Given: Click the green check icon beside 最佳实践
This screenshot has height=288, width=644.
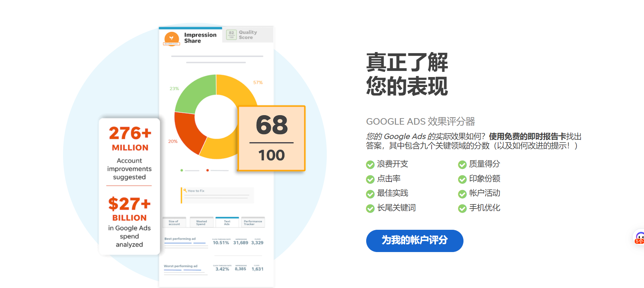Looking at the screenshot, I should (x=370, y=194).
